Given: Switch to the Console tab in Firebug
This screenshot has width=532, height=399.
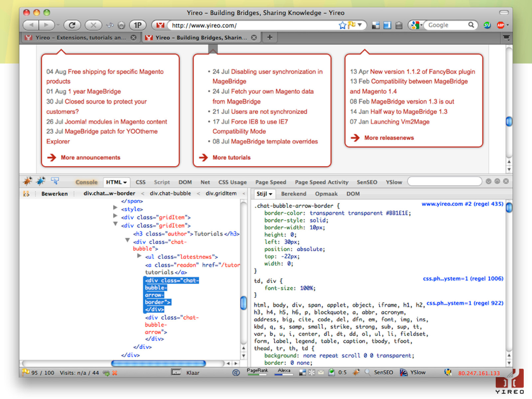Looking at the screenshot, I should click(x=86, y=182).
